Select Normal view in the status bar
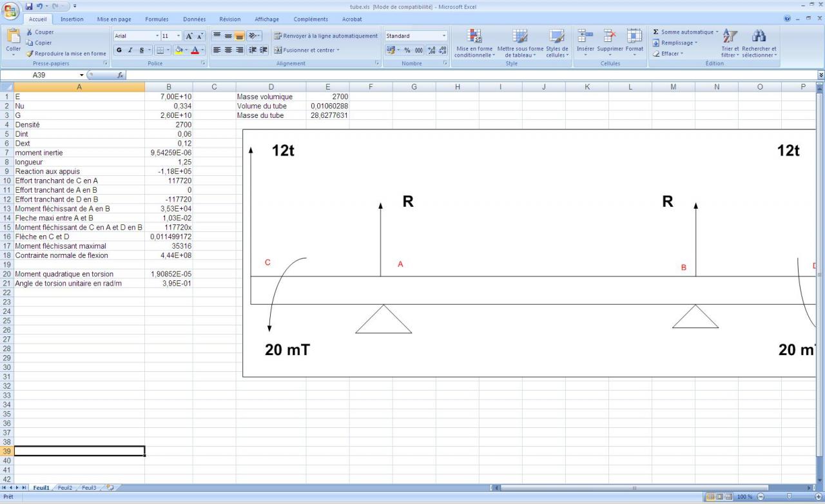 click(x=712, y=497)
